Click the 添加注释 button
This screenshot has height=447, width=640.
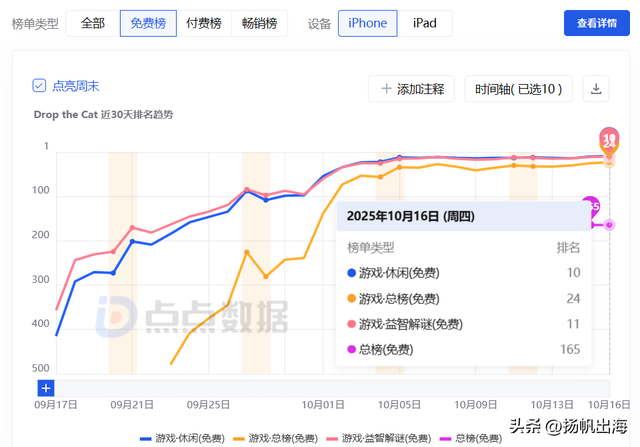(x=412, y=89)
